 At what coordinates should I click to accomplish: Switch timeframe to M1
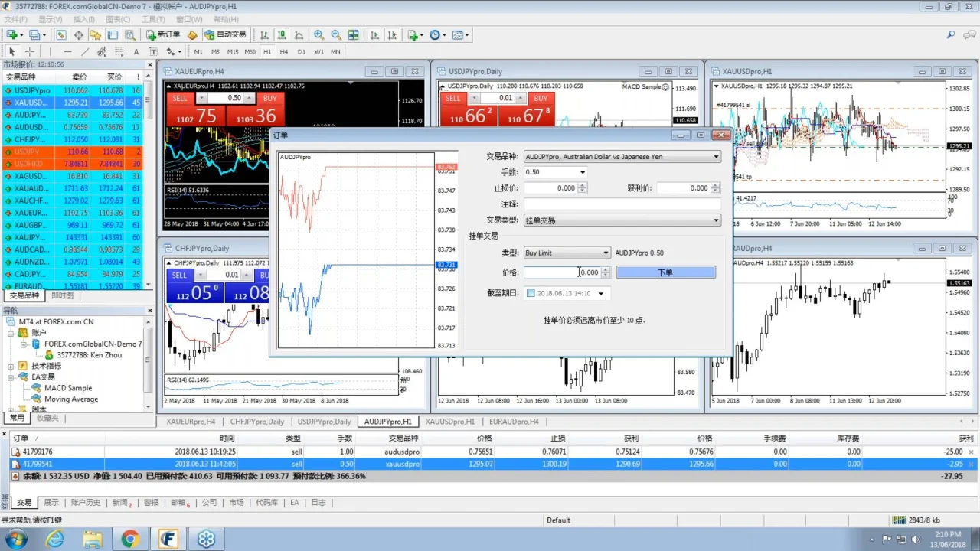point(198,51)
